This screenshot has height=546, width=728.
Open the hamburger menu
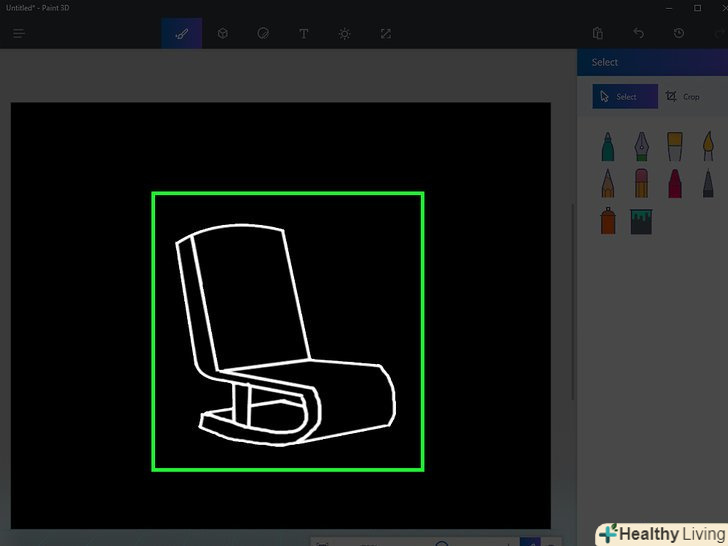pyautogui.click(x=18, y=33)
